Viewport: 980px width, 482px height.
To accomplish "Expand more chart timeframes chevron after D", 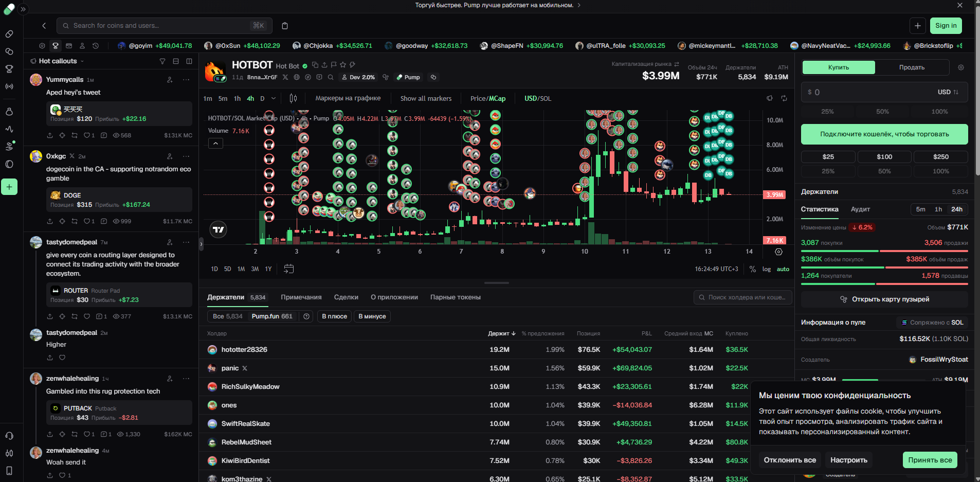I will (x=274, y=98).
